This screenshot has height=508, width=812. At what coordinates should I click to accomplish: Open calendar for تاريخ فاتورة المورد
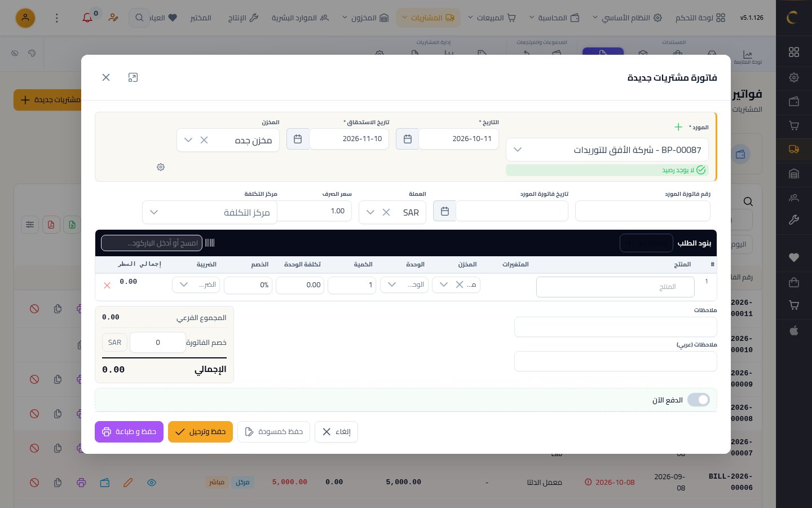tap(444, 211)
